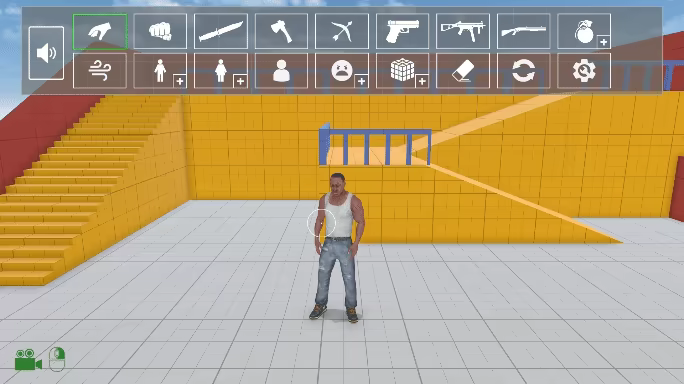This screenshot has width=684, height=384.
Task: Open the settings gear wrench
Action: pyautogui.click(x=584, y=71)
